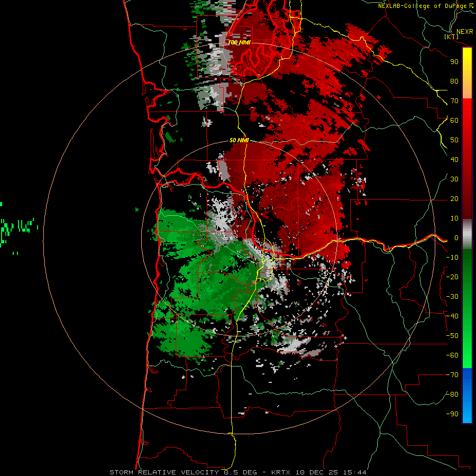Click the 70 value on velocity scale
The height and width of the screenshot is (476, 476).
click(454, 101)
